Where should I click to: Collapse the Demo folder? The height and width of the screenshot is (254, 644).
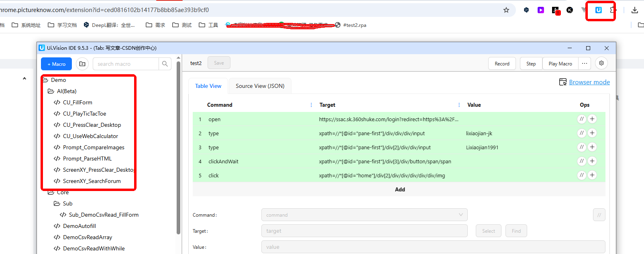coord(55,80)
